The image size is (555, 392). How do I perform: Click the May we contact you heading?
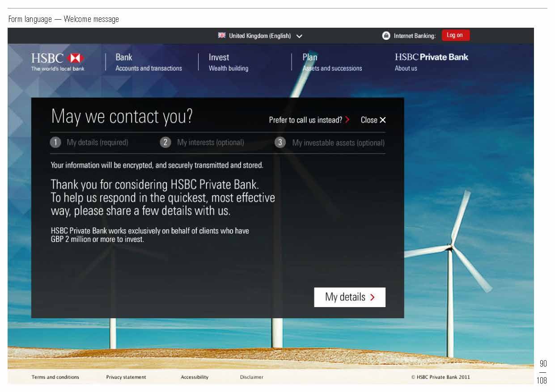[122, 117]
